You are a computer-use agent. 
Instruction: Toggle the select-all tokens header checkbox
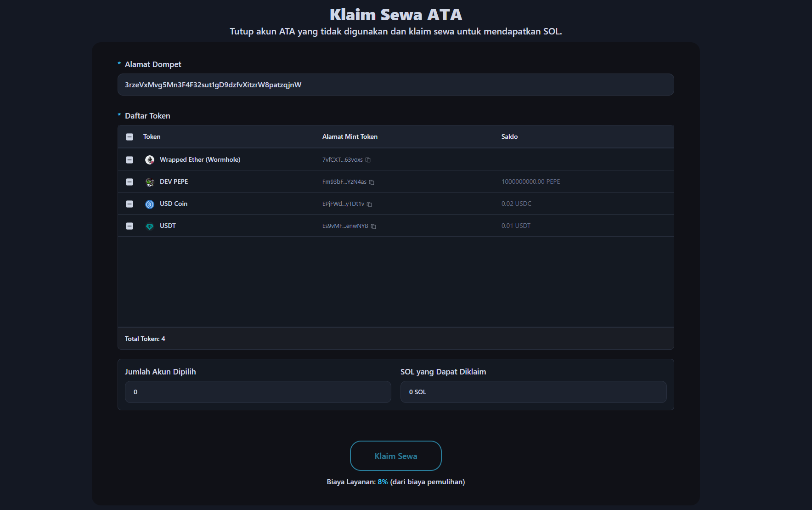(130, 137)
